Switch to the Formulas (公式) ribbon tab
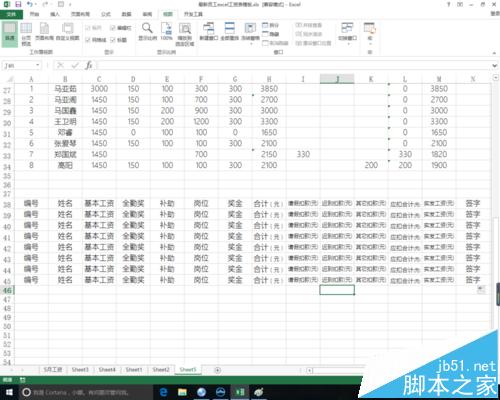The height and width of the screenshot is (400, 500). tap(106, 14)
